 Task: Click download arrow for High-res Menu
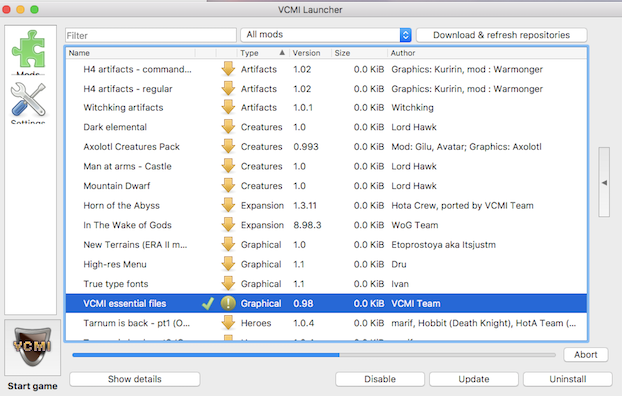pyautogui.click(x=228, y=264)
